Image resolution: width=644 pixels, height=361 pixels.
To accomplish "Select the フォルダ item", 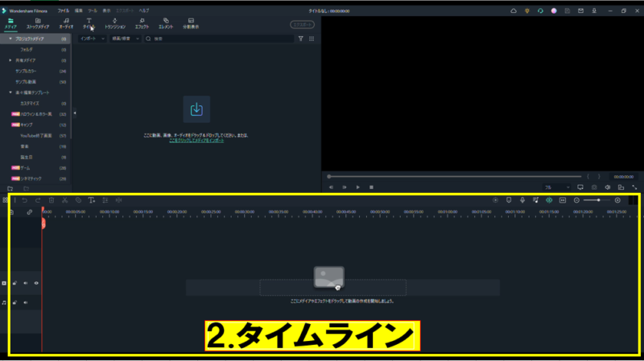I will coord(27,50).
